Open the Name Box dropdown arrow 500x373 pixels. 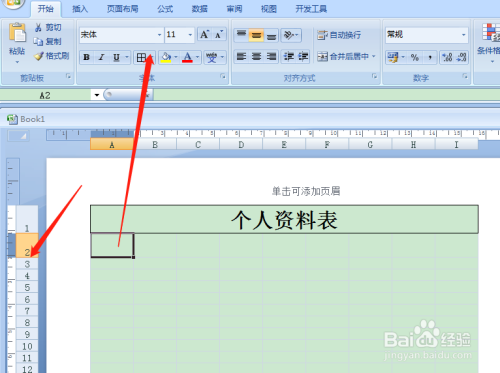click(97, 95)
